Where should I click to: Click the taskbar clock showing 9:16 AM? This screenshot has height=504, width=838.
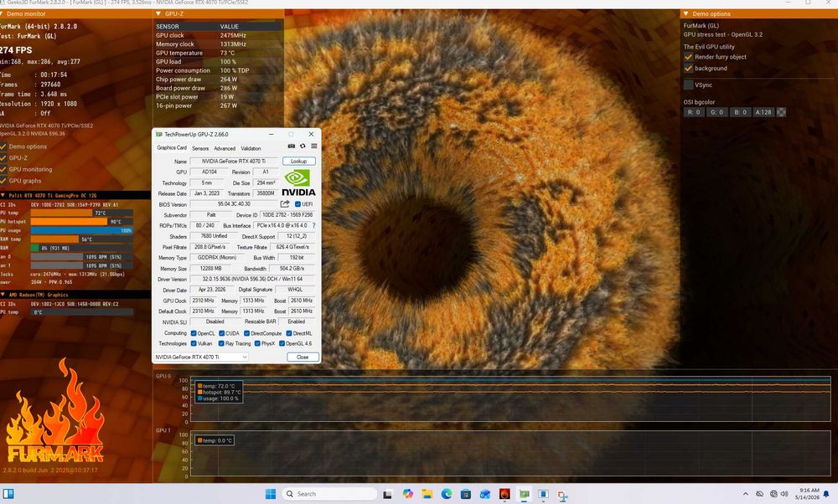[807, 494]
